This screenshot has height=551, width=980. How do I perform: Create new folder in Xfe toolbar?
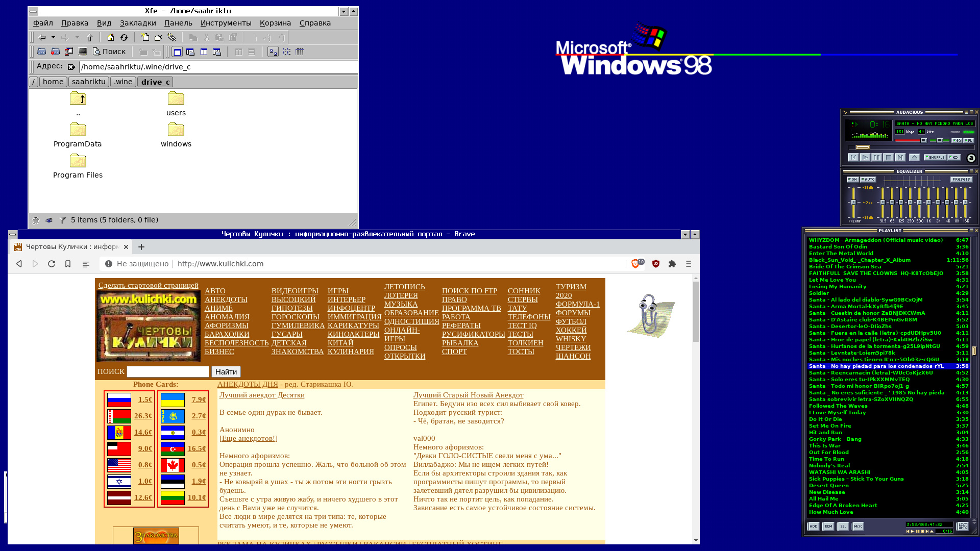(158, 37)
